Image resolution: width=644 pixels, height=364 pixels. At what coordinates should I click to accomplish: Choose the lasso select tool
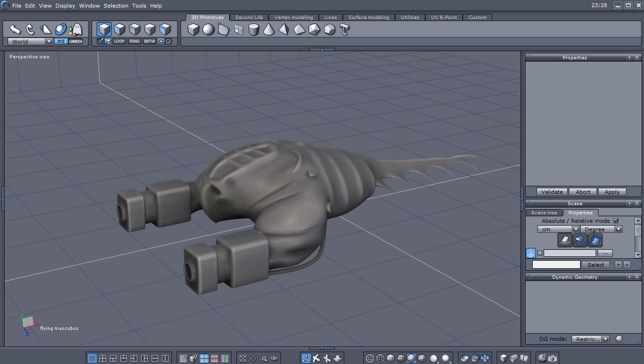pyautogui.click(x=30, y=29)
